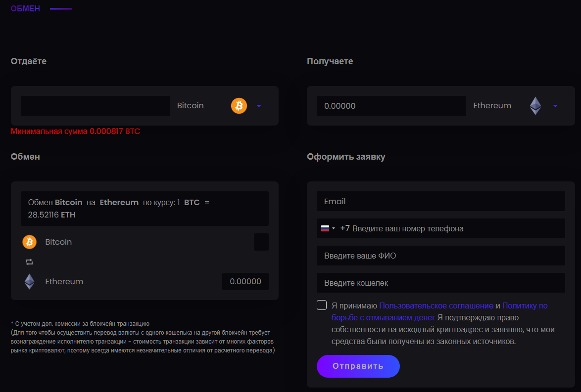Open the Russian flag country code selector

tap(328, 229)
